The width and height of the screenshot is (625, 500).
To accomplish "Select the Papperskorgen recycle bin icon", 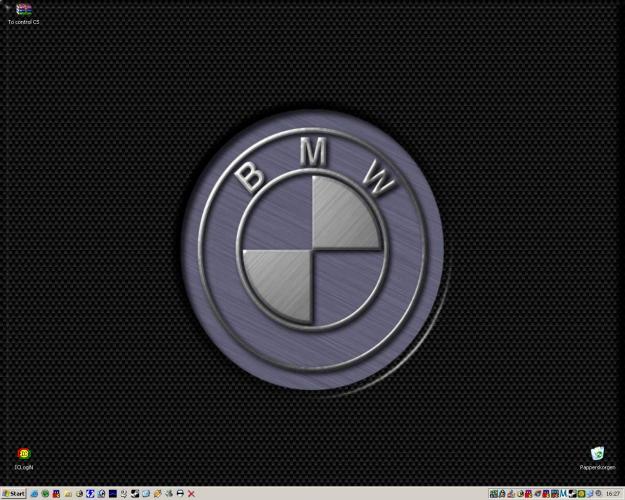I will 597,454.
